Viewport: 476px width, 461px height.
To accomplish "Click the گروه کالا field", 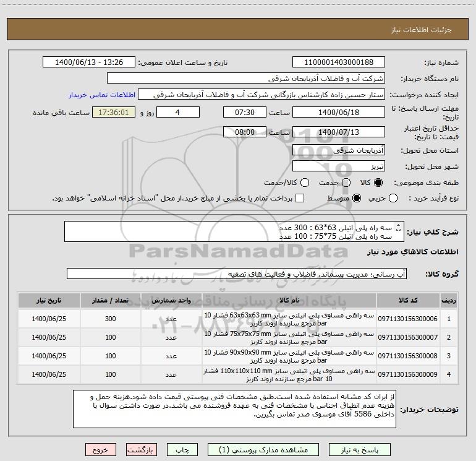I will pyautogui.click(x=237, y=274).
